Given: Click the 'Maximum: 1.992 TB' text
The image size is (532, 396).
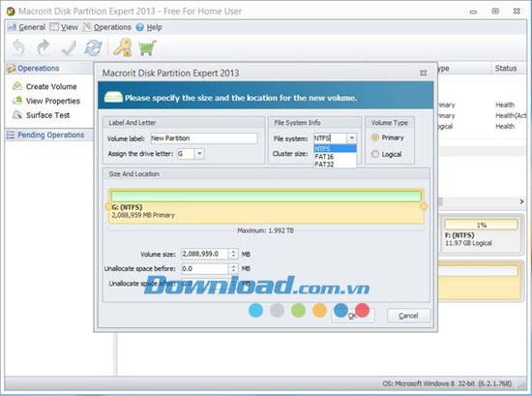Looking at the screenshot, I should click(265, 230).
